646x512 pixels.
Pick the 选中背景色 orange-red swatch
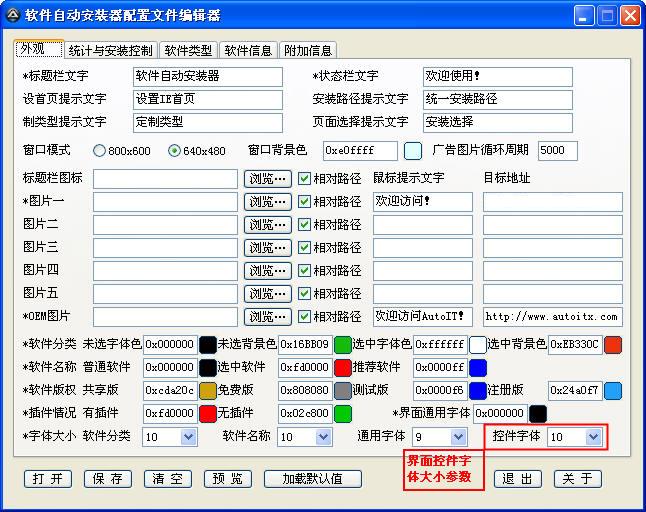[x=613, y=345]
